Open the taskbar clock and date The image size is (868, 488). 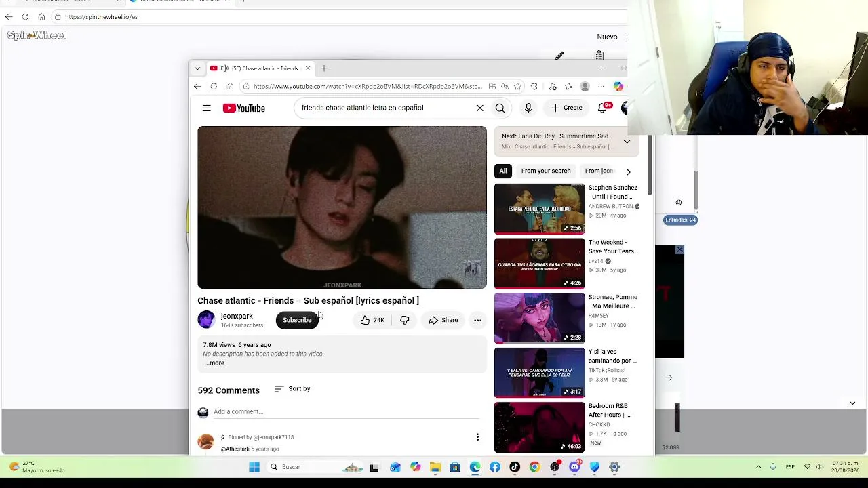[845, 467]
